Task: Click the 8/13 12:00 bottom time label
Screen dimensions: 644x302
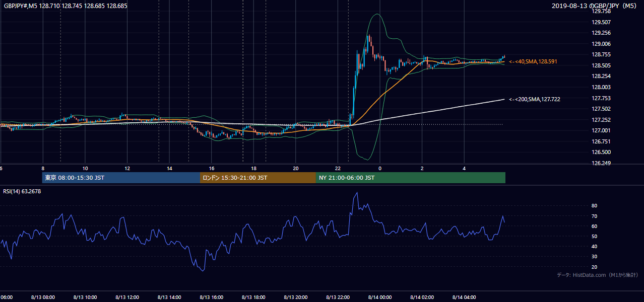Action: click(x=127, y=297)
